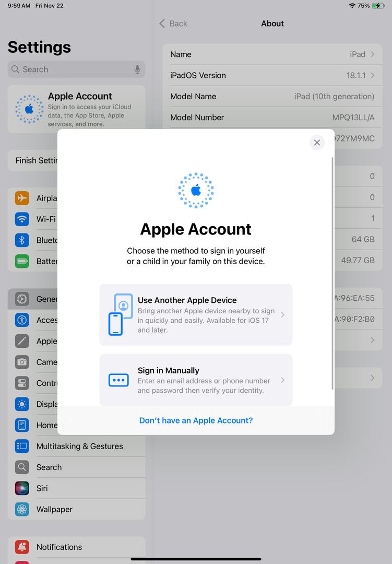Open Multitasking & Gestures row
This screenshot has height=564, width=392.
pyautogui.click(x=76, y=446)
